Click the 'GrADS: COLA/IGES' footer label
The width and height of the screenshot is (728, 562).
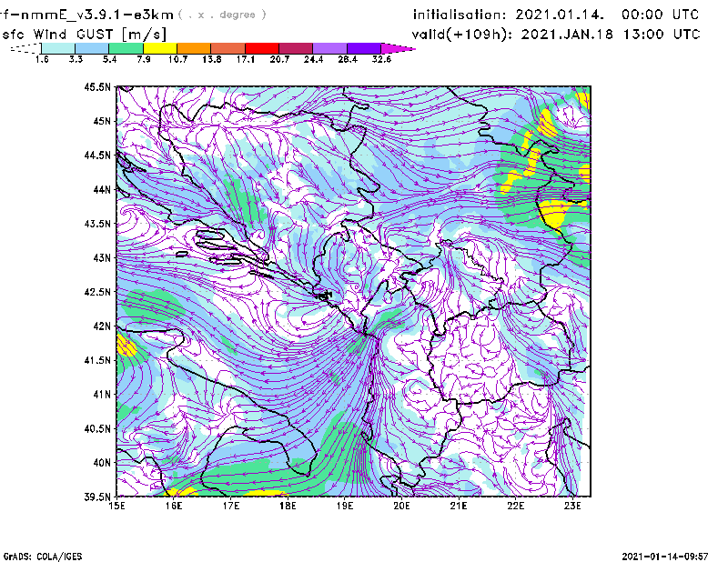tap(43, 557)
